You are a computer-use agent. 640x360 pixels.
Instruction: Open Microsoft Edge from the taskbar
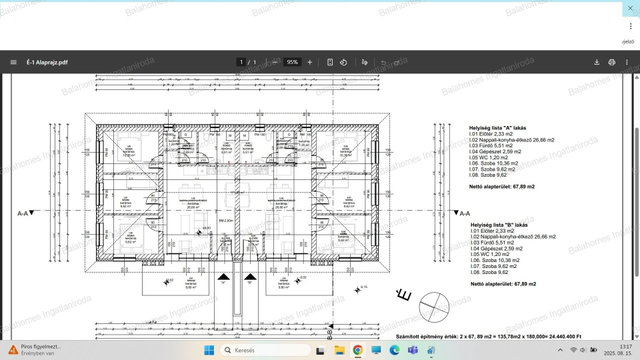[x=394, y=350]
